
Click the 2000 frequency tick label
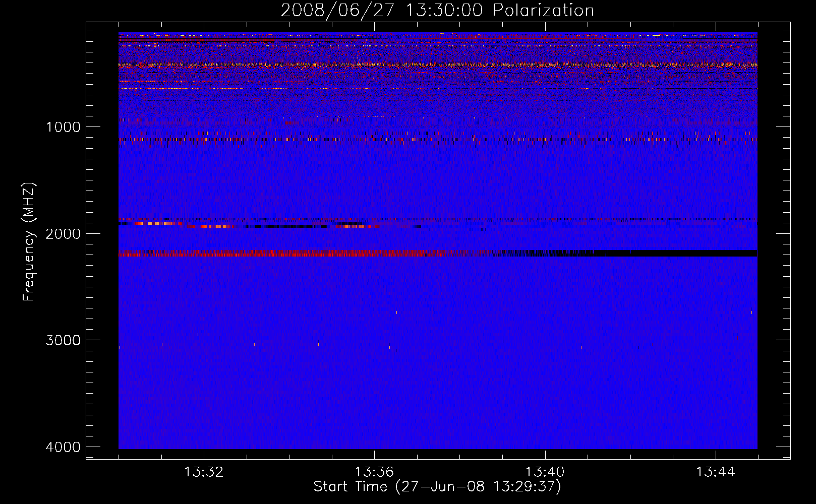(x=63, y=233)
